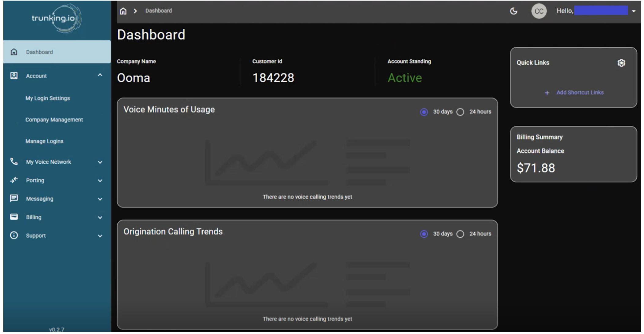
Task: Open My Login Settings
Action: (48, 98)
